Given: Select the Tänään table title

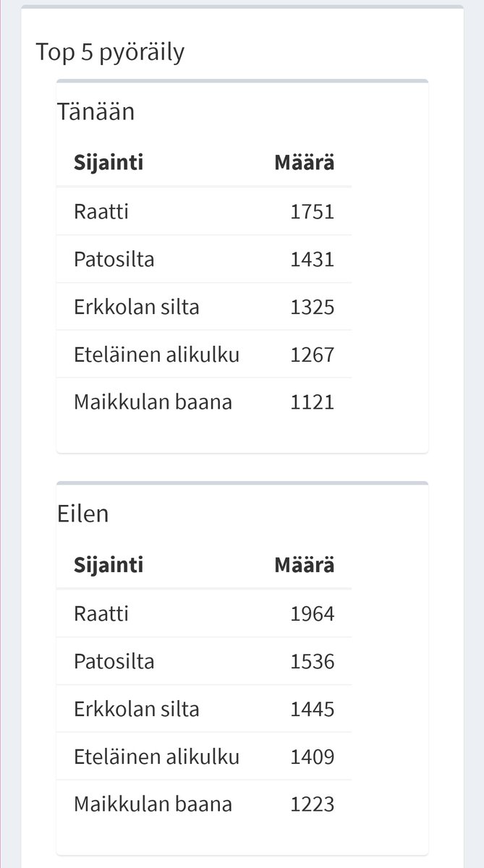Looking at the screenshot, I should click(x=95, y=112).
